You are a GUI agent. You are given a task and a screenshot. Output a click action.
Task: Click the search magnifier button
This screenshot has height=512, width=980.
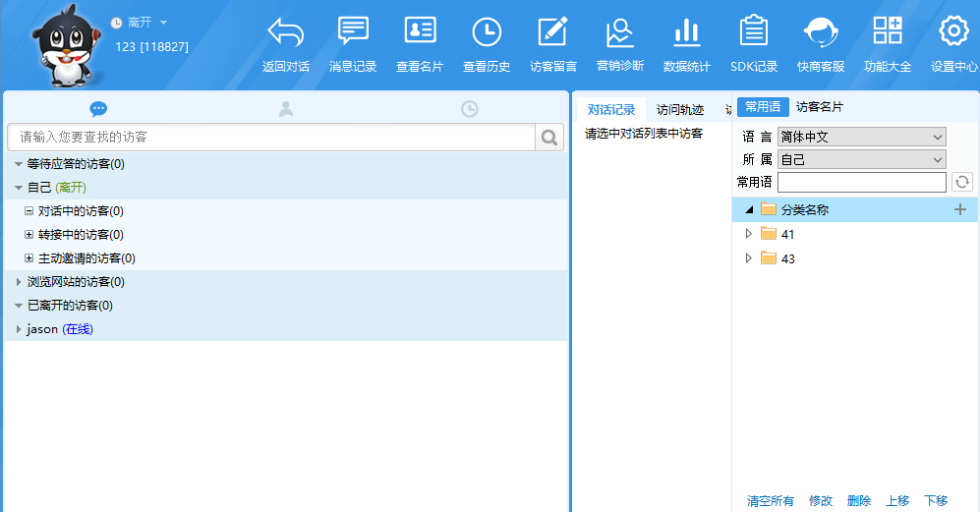click(x=549, y=137)
